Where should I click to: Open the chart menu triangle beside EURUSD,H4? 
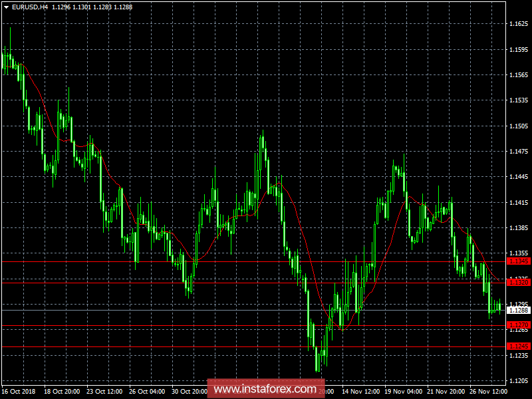tap(6, 7)
